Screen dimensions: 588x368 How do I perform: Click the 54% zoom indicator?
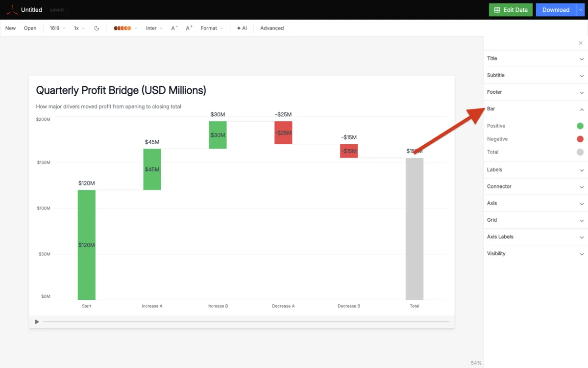tap(476, 363)
